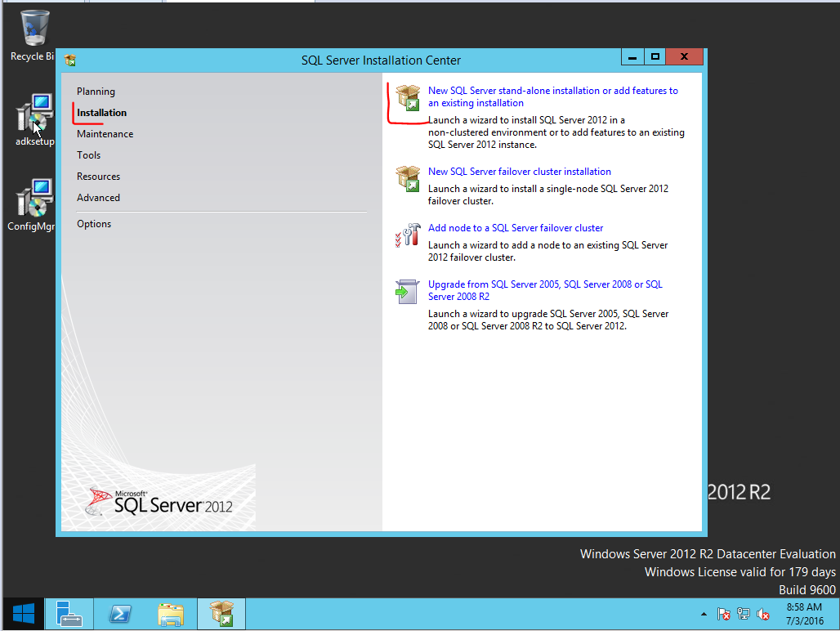
Task: Select the Installation section
Action: (102, 113)
